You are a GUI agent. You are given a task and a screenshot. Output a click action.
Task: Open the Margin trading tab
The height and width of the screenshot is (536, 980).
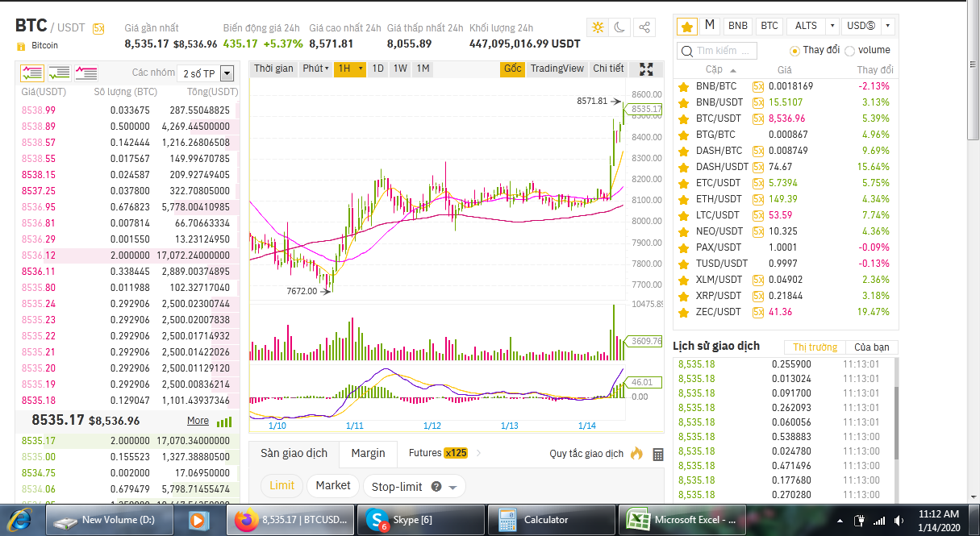368,453
